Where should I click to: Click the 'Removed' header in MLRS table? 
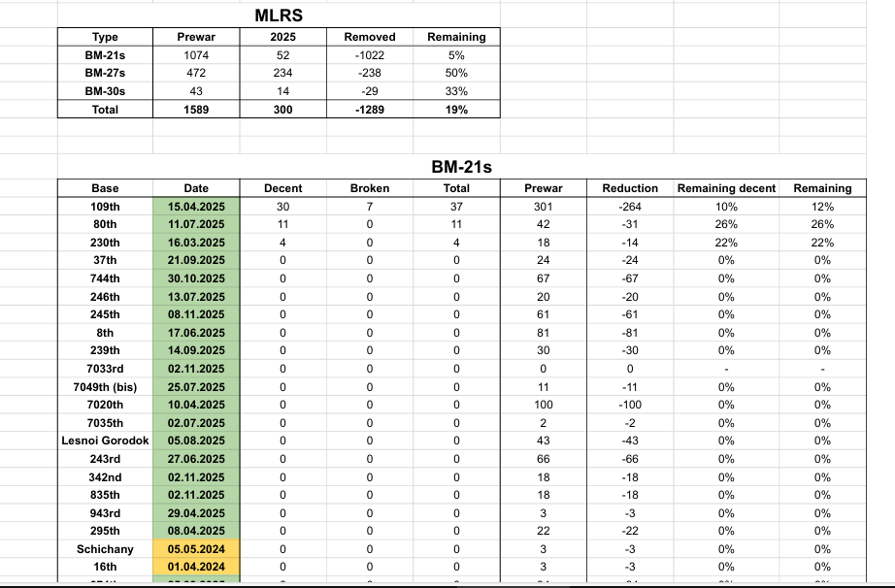(x=370, y=37)
